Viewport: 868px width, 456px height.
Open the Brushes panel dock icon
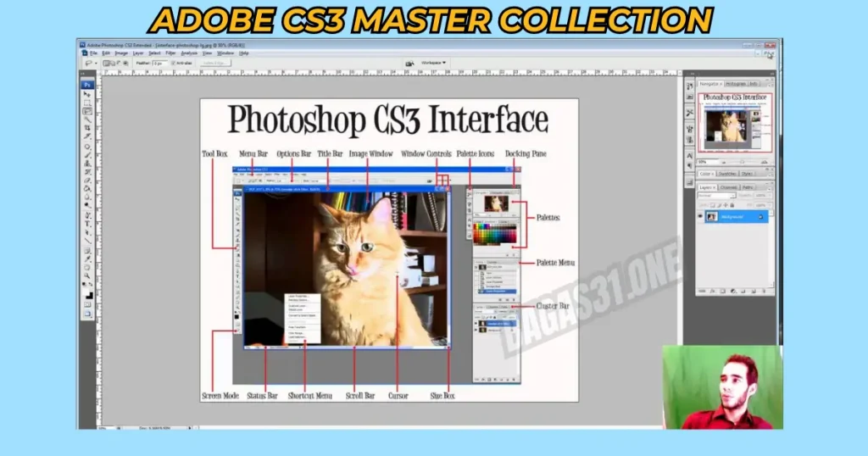[x=690, y=129]
